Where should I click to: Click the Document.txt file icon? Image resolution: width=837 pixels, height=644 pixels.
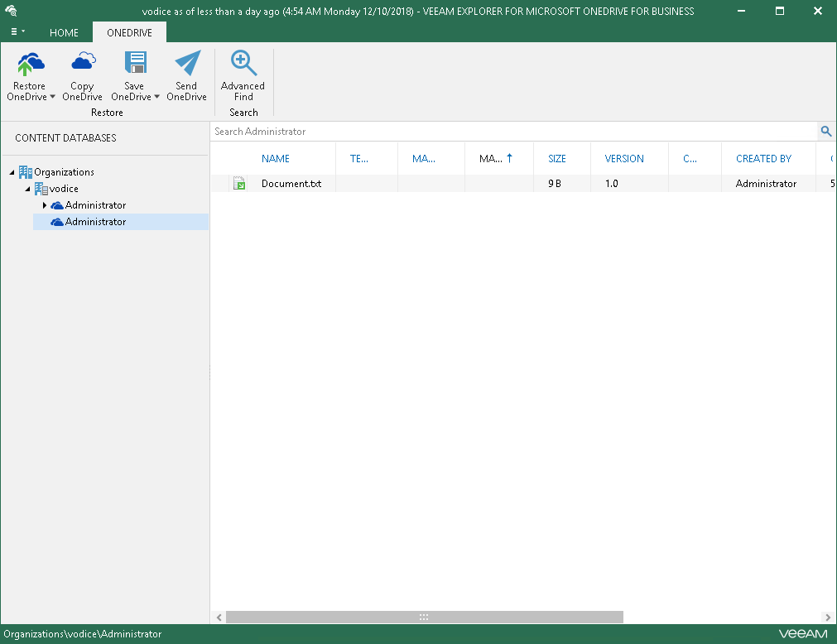tap(239, 184)
